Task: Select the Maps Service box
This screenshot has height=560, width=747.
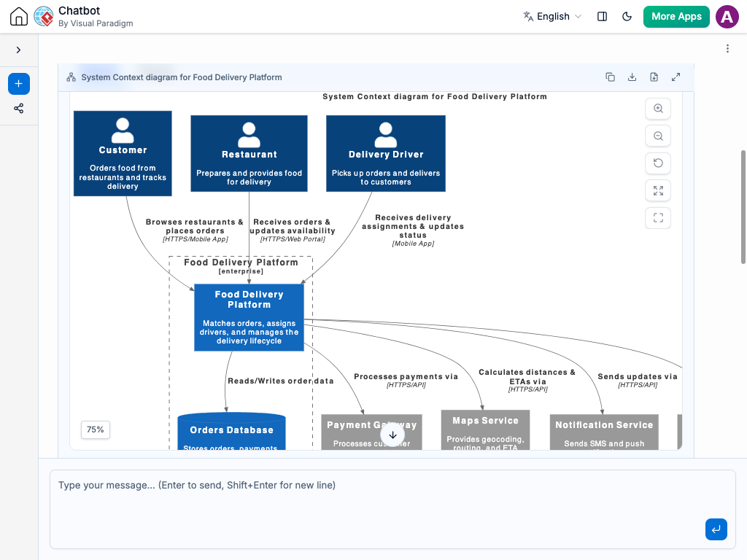Action: pos(485,430)
